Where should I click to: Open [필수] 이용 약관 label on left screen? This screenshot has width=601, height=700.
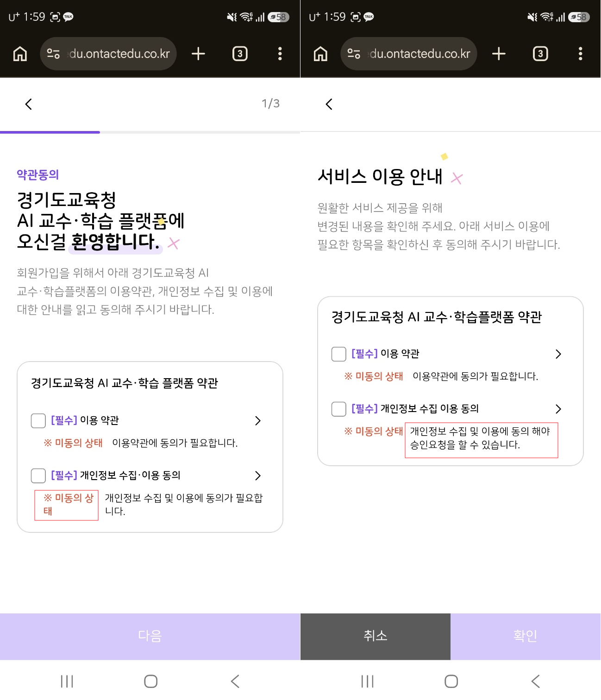[x=85, y=420]
